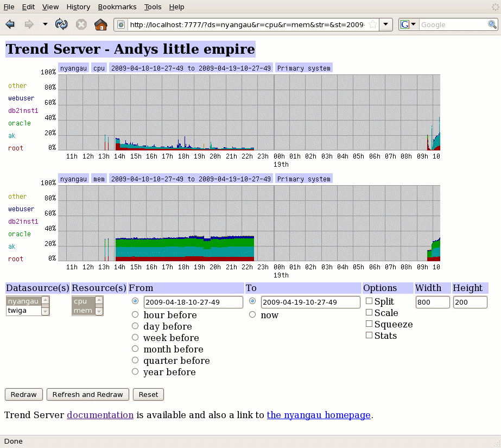
Task: Click the search magnifier icon
Action: pyautogui.click(x=492, y=24)
